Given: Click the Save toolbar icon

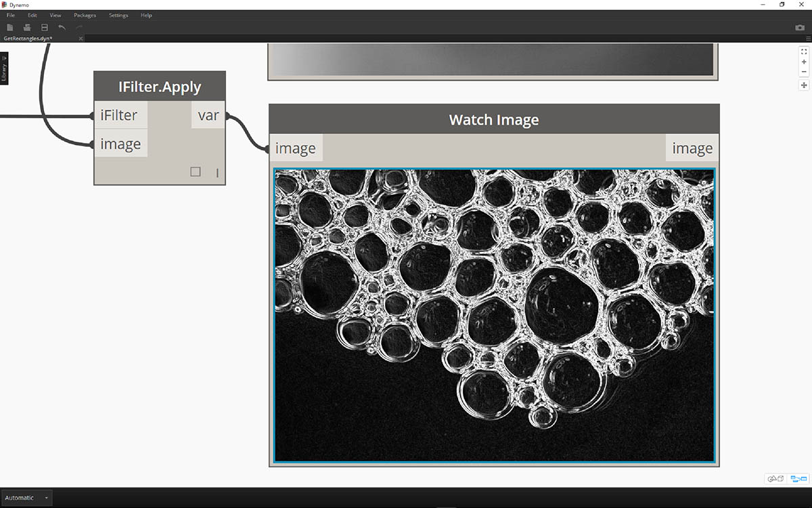Looking at the screenshot, I should pos(45,27).
